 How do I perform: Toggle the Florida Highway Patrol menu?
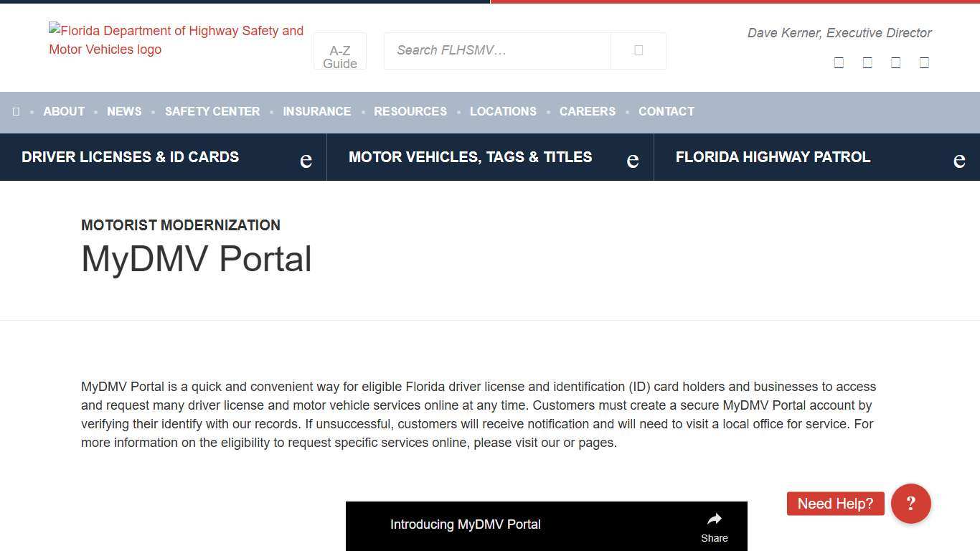[772, 156]
